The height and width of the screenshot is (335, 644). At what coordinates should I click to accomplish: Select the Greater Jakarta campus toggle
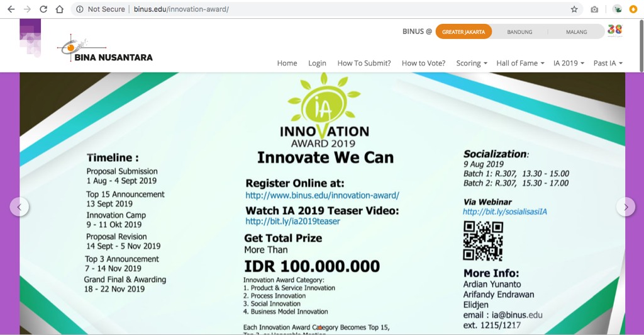pyautogui.click(x=464, y=31)
